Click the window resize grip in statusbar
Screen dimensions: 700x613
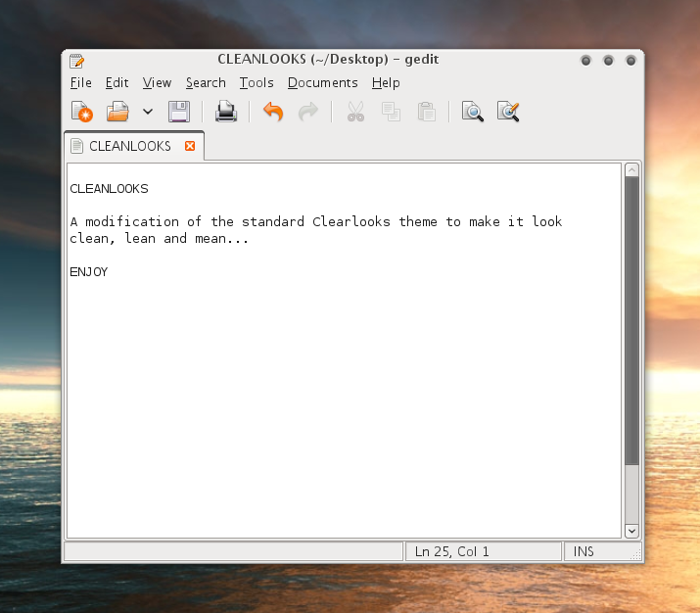point(636,554)
